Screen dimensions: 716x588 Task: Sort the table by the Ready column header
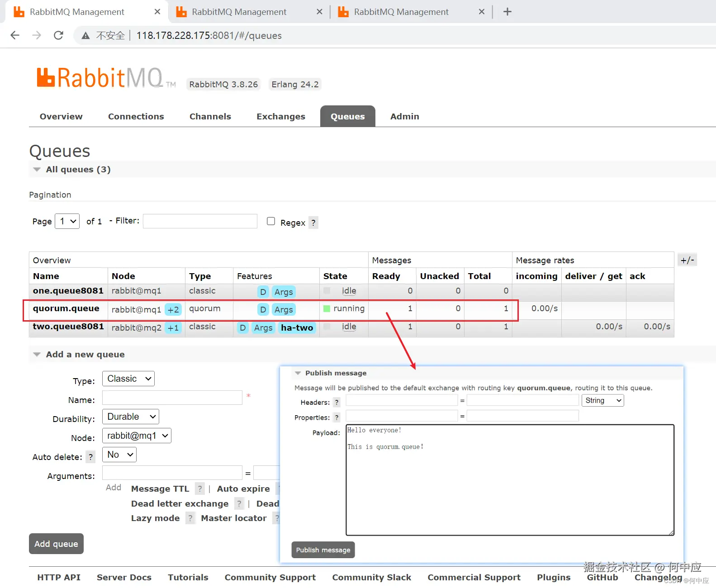(x=386, y=276)
